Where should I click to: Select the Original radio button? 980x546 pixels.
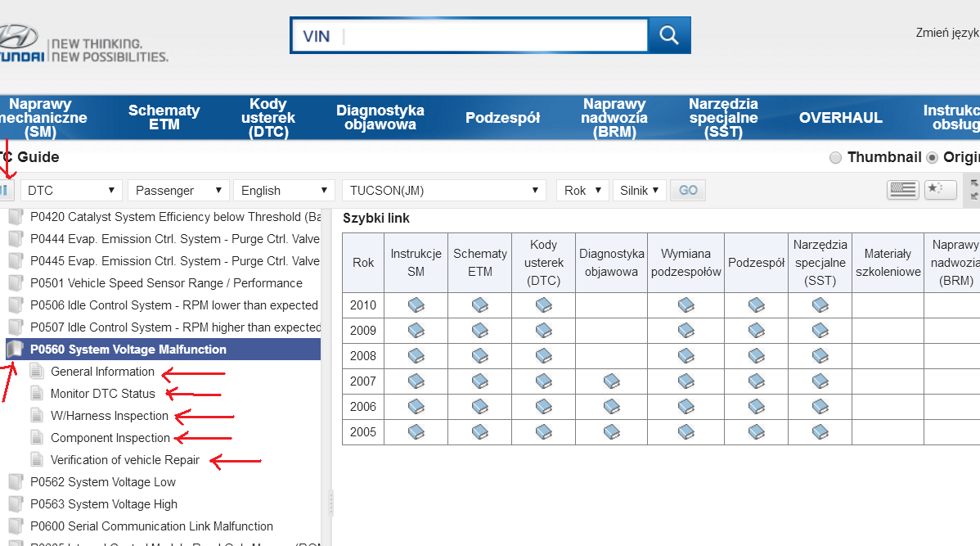tap(932, 158)
